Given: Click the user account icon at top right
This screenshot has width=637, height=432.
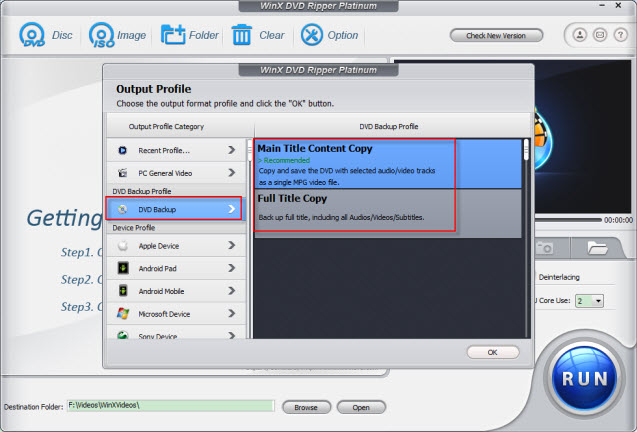Looking at the screenshot, I should click(580, 35).
